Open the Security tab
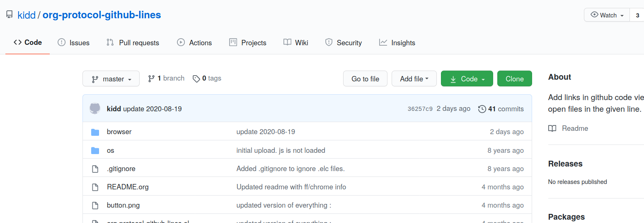 tap(344, 43)
